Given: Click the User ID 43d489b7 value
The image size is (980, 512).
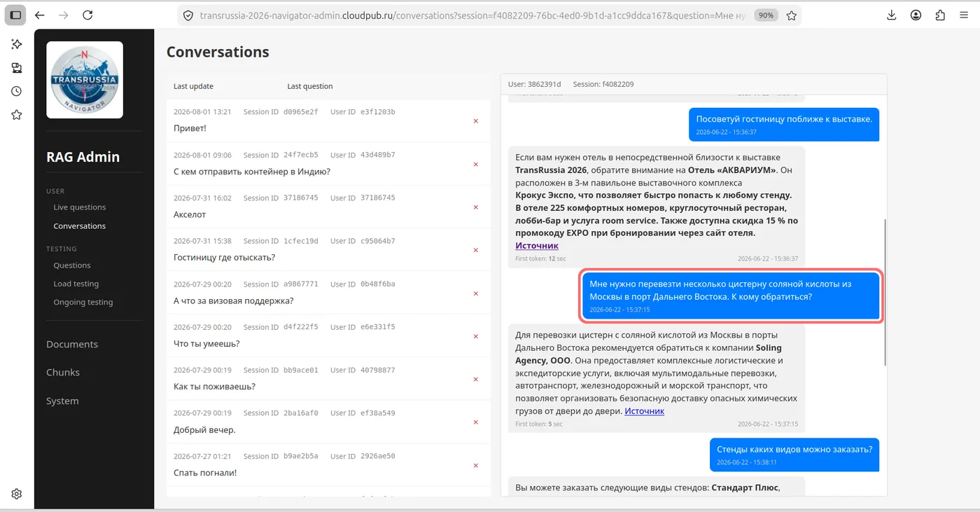Looking at the screenshot, I should (x=377, y=155).
